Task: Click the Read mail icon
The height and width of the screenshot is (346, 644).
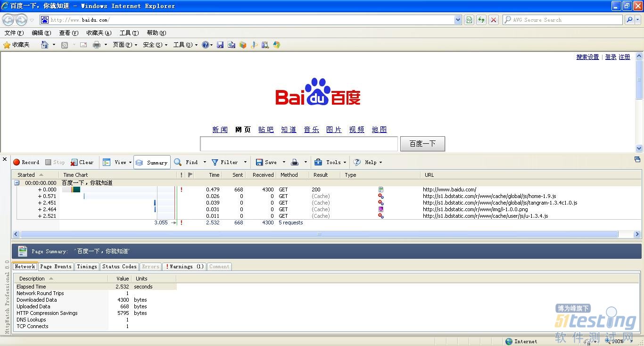Action: click(x=83, y=45)
